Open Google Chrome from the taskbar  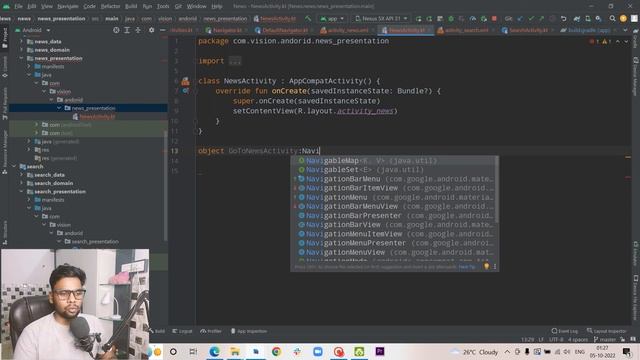pyautogui.click(x=276, y=351)
